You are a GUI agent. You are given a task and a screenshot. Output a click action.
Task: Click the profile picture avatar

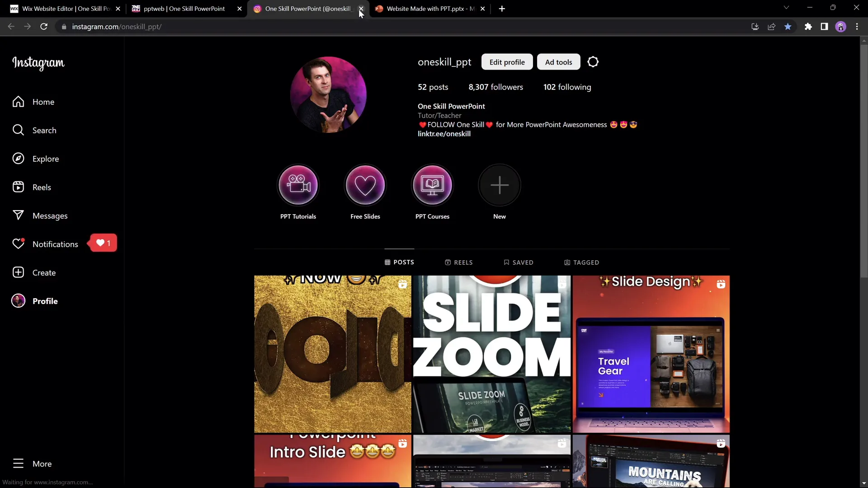328,94
